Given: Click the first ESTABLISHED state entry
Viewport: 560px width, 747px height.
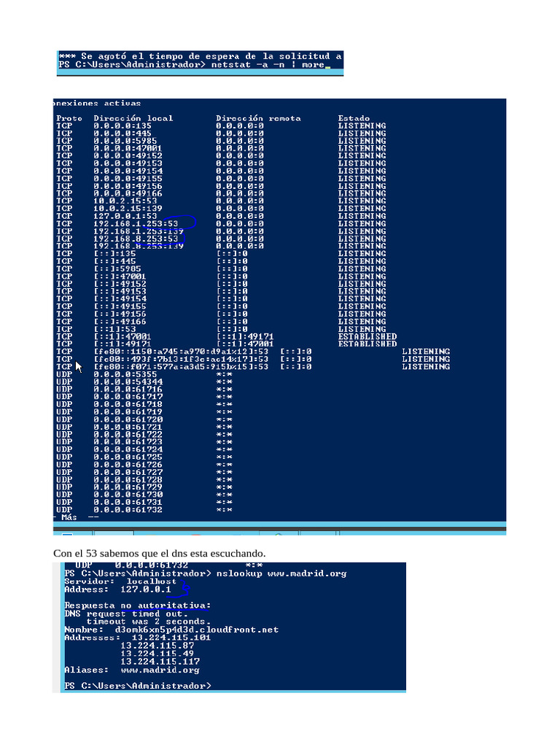Looking at the screenshot, I should (x=367, y=336).
